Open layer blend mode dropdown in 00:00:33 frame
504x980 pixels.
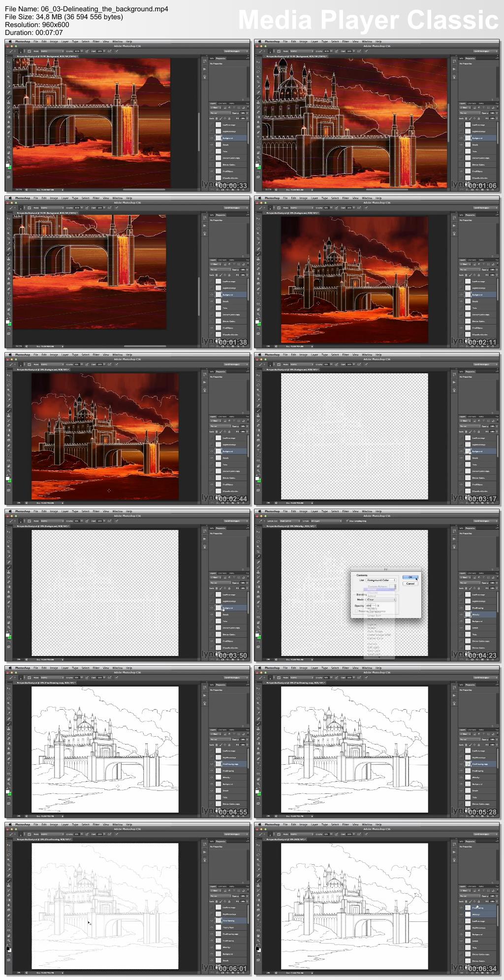(220, 113)
